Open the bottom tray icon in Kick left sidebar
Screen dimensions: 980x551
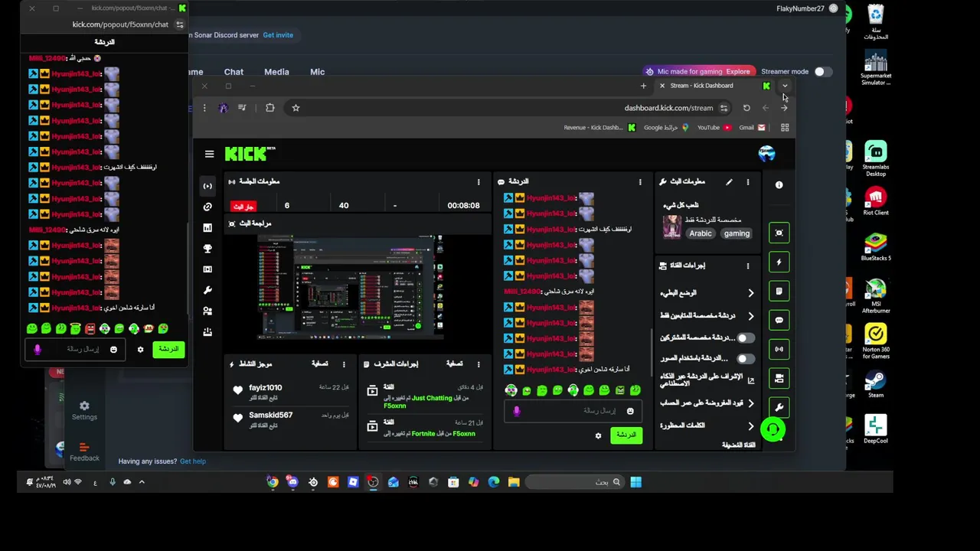coord(207,332)
